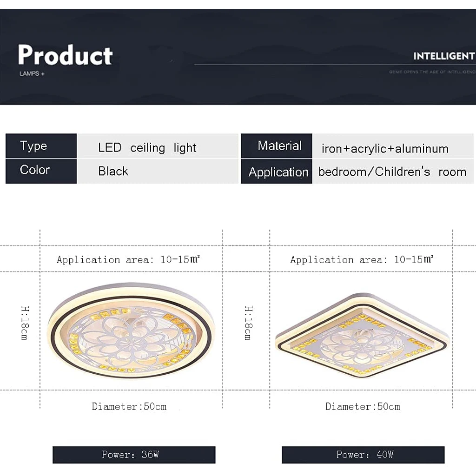Click the large Product heading

coord(66,56)
